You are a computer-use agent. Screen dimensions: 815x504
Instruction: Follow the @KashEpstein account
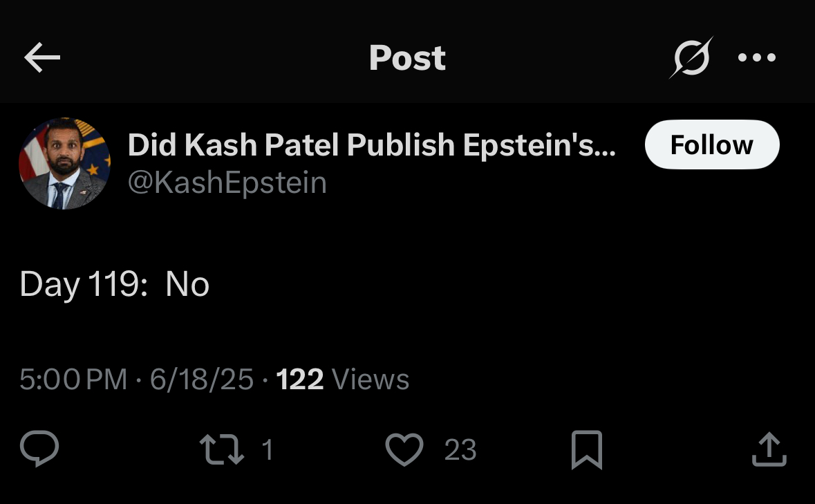point(711,144)
